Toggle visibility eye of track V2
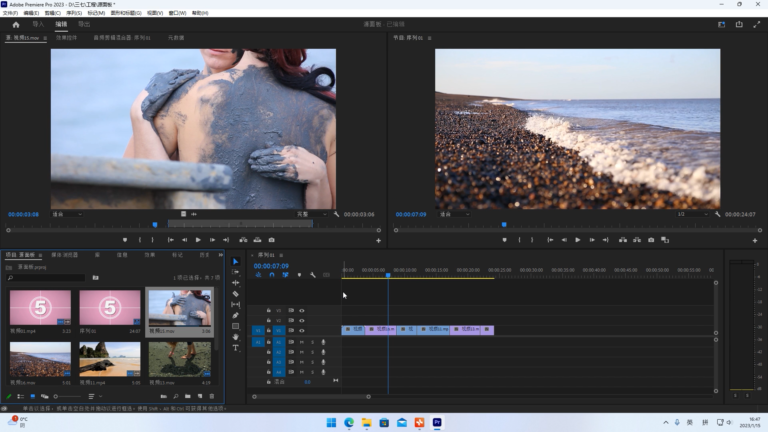The image size is (768, 432). click(x=302, y=320)
